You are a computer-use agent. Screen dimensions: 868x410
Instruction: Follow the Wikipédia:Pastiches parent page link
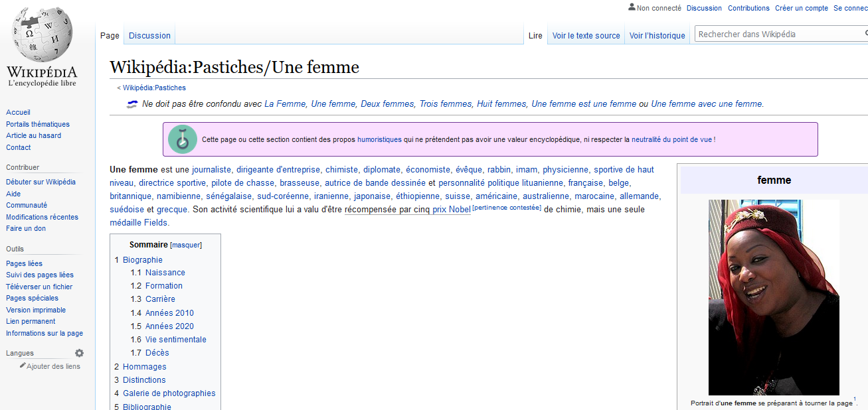(x=154, y=88)
